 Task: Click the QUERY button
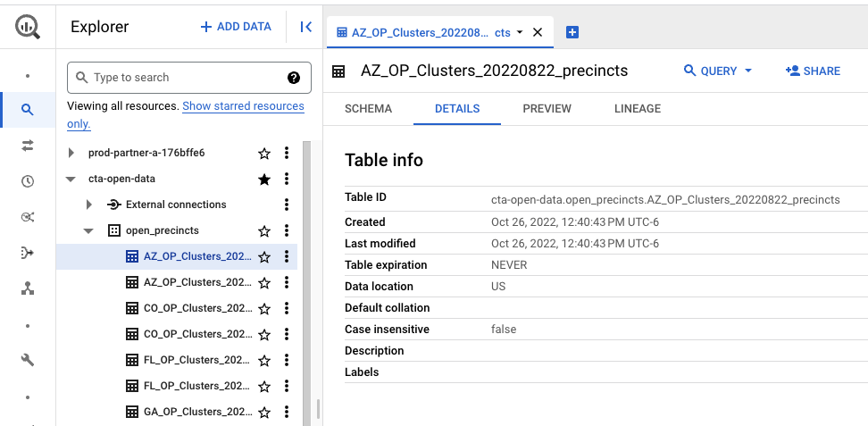(712, 71)
